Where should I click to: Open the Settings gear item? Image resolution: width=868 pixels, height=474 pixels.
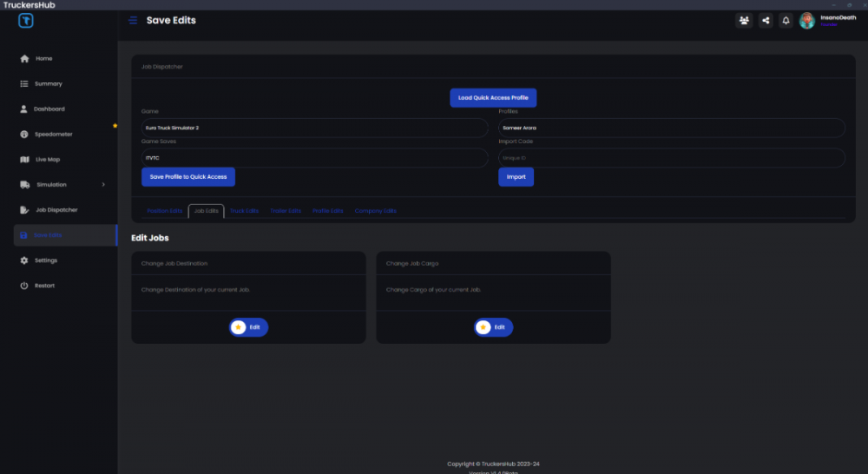(x=46, y=260)
